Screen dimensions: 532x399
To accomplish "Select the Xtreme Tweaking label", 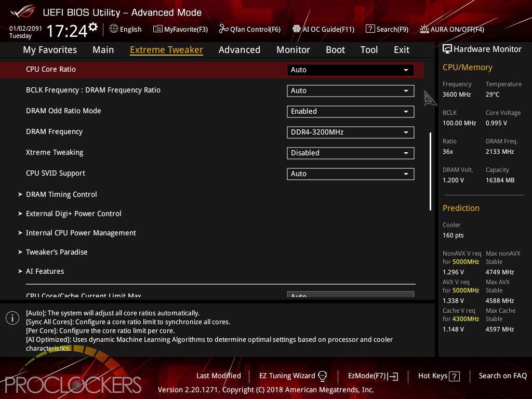I will pyautogui.click(x=55, y=152).
